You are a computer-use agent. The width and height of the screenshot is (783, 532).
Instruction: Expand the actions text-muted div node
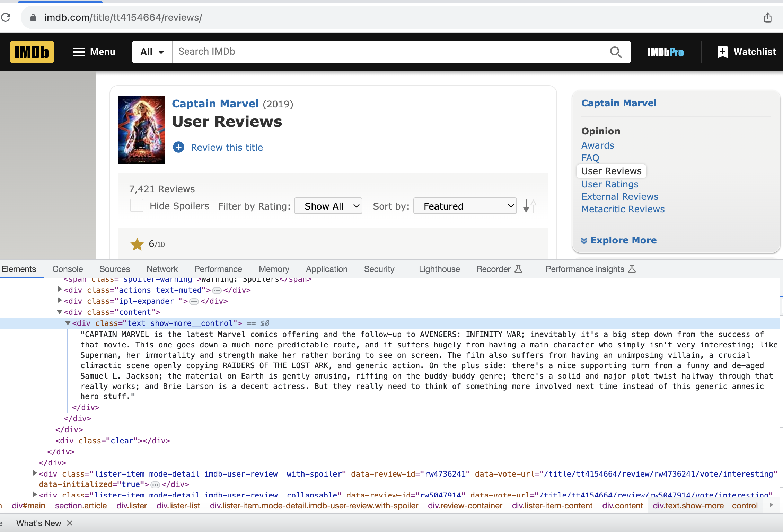point(60,290)
